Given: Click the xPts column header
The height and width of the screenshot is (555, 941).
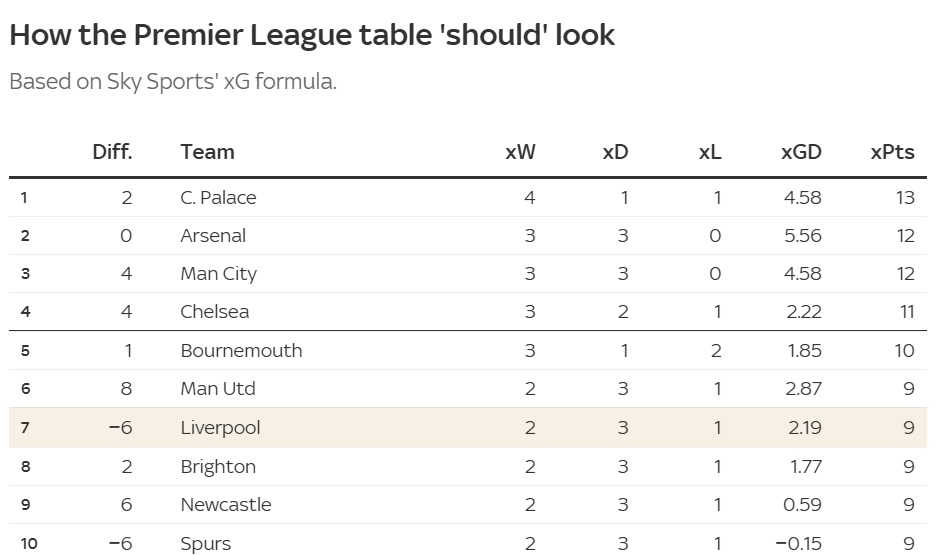Looking at the screenshot, I should tap(892, 152).
